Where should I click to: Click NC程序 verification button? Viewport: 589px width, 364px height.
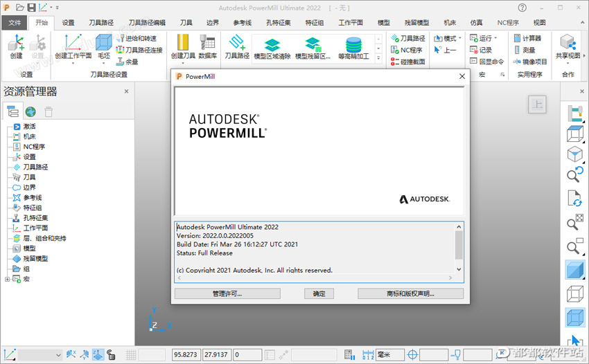(407, 50)
